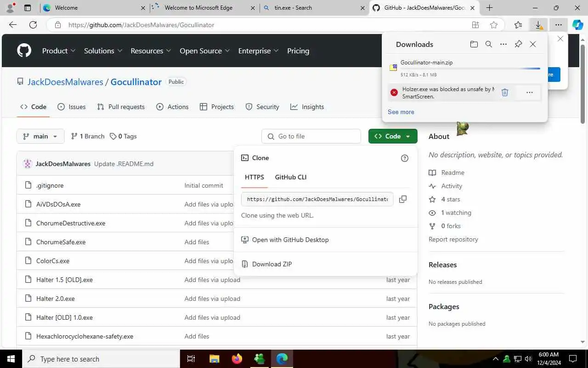Viewport: 588px width, 368px height.
Task: Delete the blocked Holzer.exe download
Action: [505, 92]
